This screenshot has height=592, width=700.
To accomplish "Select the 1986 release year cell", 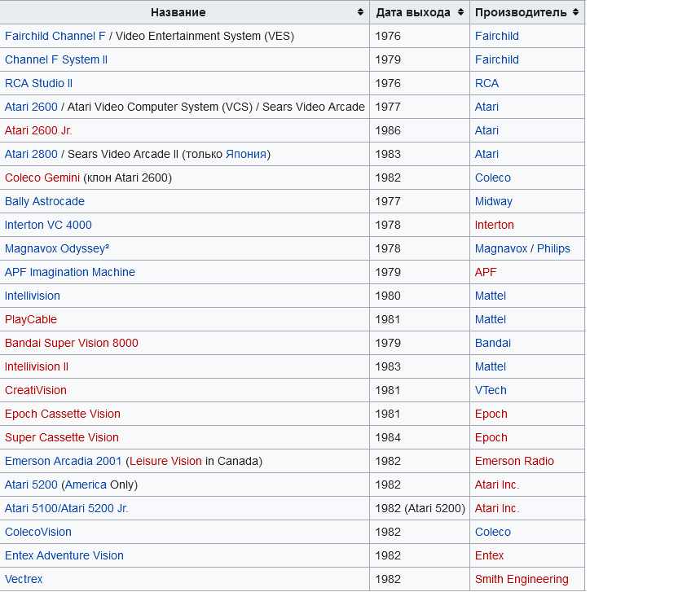I will click(420, 131).
